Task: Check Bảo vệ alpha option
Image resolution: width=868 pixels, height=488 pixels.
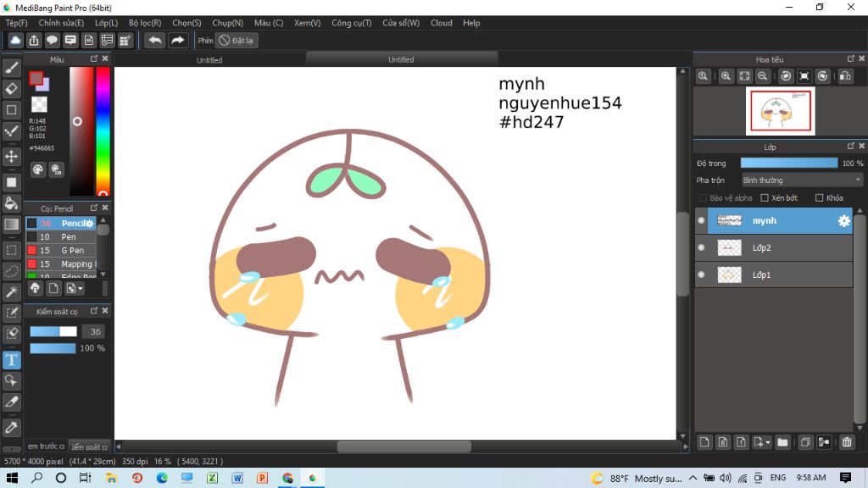Action: tap(703, 198)
